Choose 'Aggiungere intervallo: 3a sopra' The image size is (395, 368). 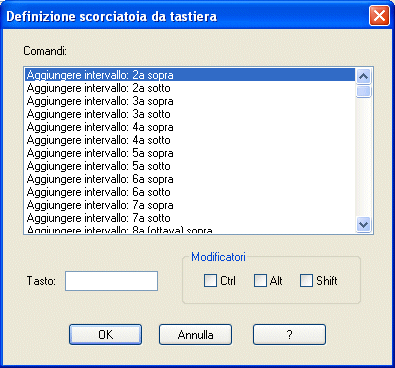coord(190,101)
